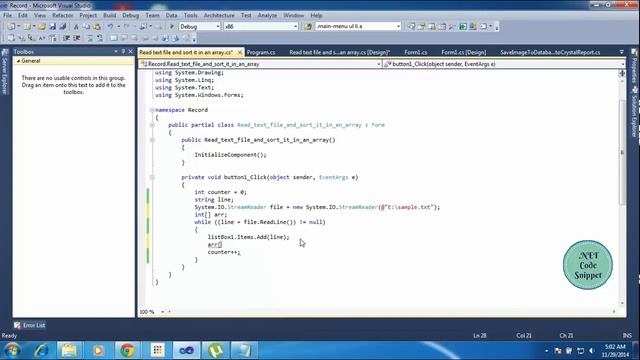Image resolution: width=640 pixels, height=360 pixels.
Task: Open uTorrent from taskbar
Action: coord(216,351)
